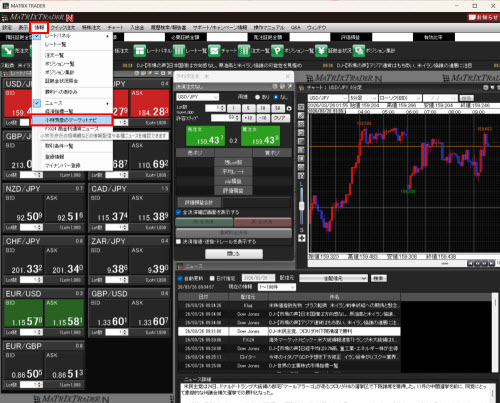Open chart date dropdown next to candle type
Viewport: 500px width, 403px height.
[x=440, y=98]
